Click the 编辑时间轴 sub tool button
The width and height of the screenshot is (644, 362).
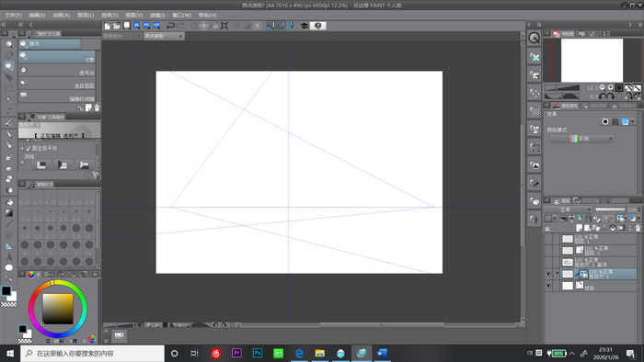pyautogui.click(x=57, y=96)
